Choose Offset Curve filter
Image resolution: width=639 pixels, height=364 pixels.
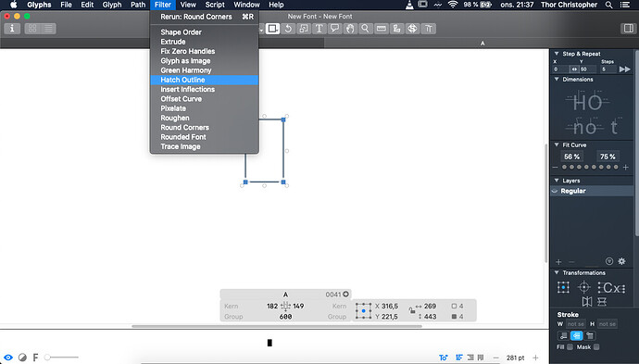(x=204, y=99)
